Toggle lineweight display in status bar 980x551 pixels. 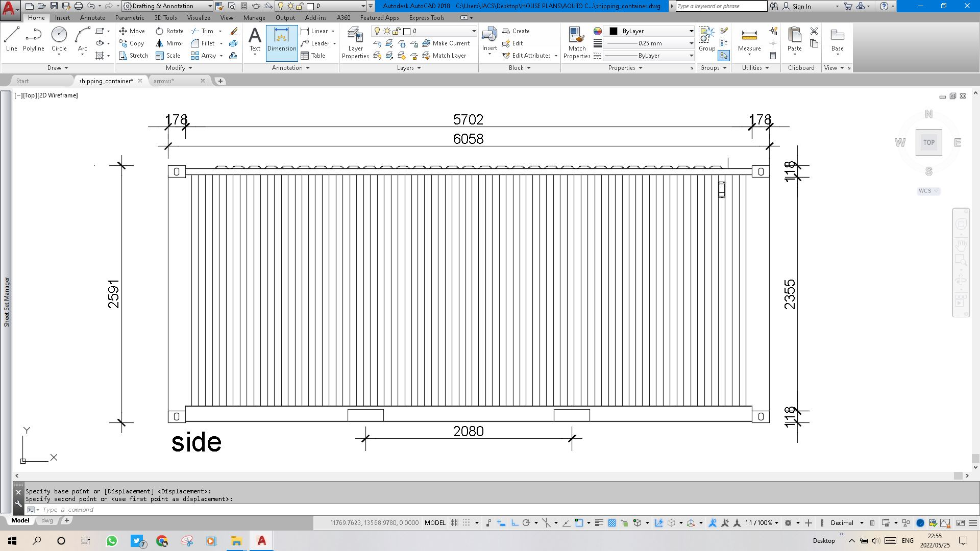click(x=599, y=523)
